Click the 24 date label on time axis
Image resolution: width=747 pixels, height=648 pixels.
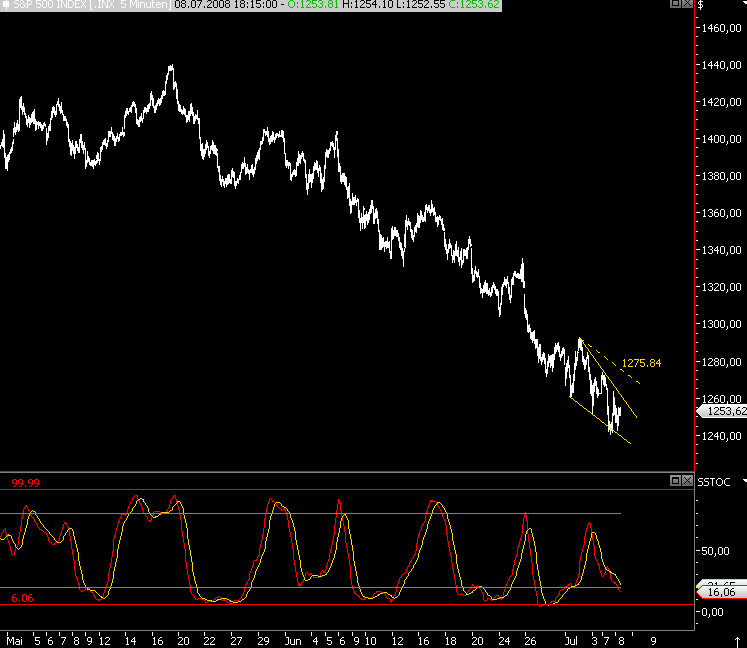(x=504, y=641)
